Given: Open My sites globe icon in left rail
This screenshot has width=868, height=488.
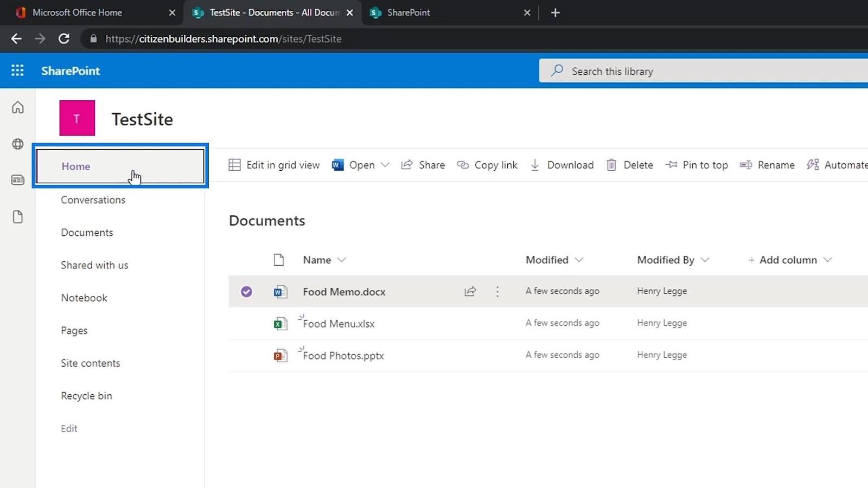Looking at the screenshot, I should (18, 144).
